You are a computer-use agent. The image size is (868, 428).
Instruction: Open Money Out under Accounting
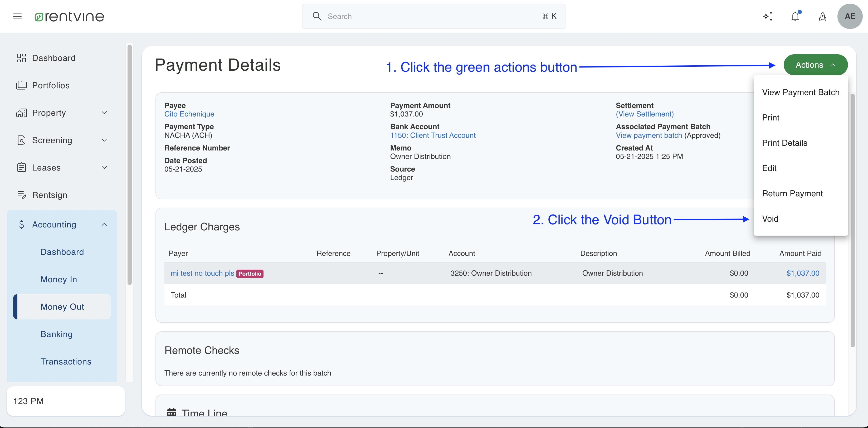[x=62, y=307]
